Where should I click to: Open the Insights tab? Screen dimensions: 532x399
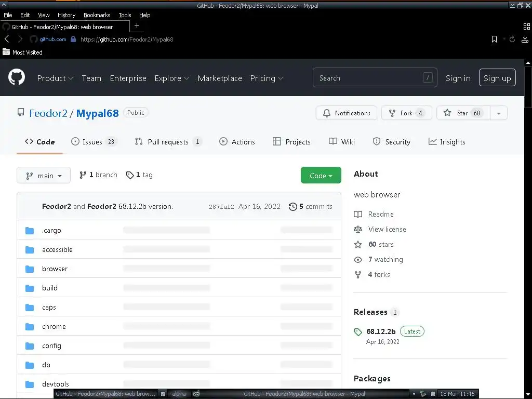(x=447, y=142)
